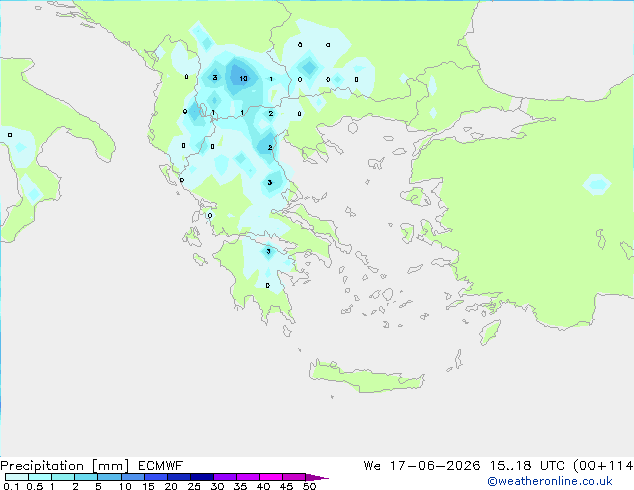
Task: Click the 'Precipitation' title text
Action: coord(42,466)
